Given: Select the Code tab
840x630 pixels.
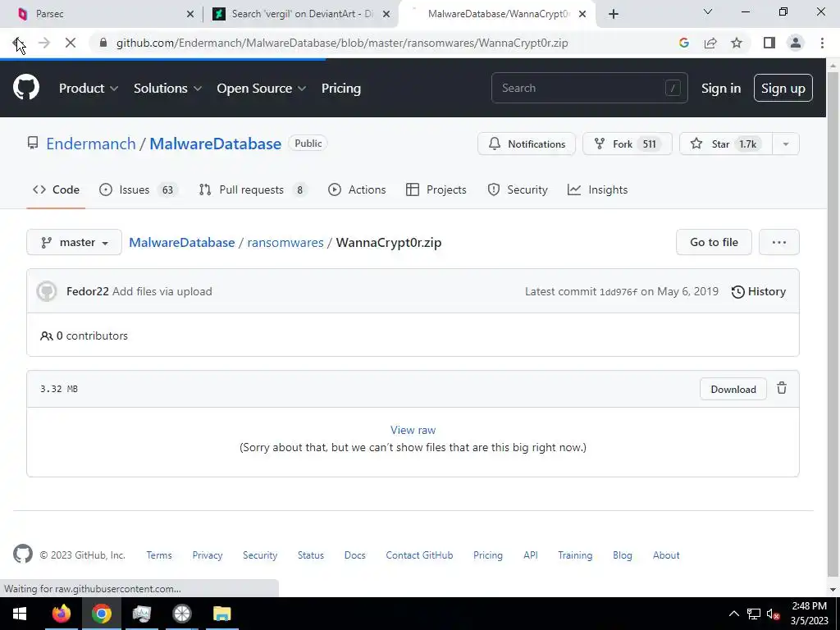Looking at the screenshot, I should pyautogui.click(x=56, y=189).
